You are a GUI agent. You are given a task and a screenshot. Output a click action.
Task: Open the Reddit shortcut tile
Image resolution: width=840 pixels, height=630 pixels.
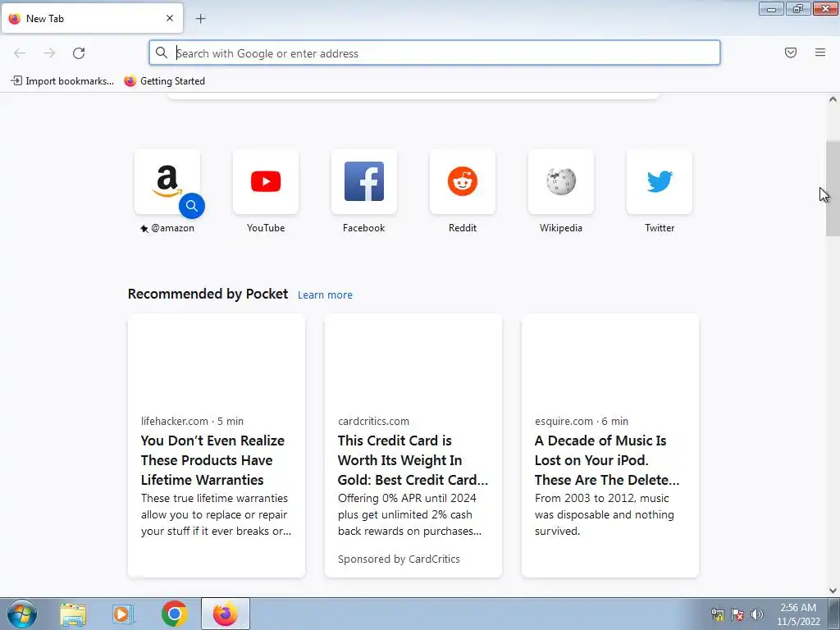[x=463, y=182]
